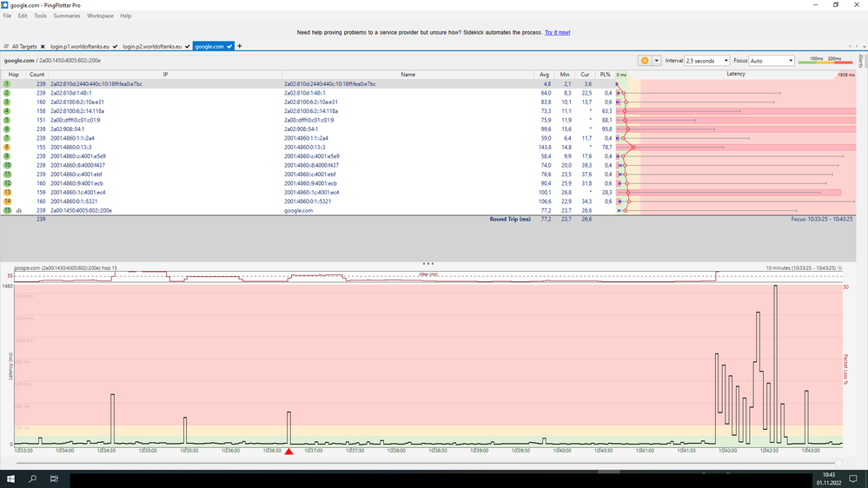Switch to the All Targets tab
The width and height of the screenshot is (868, 488).
(24, 47)
